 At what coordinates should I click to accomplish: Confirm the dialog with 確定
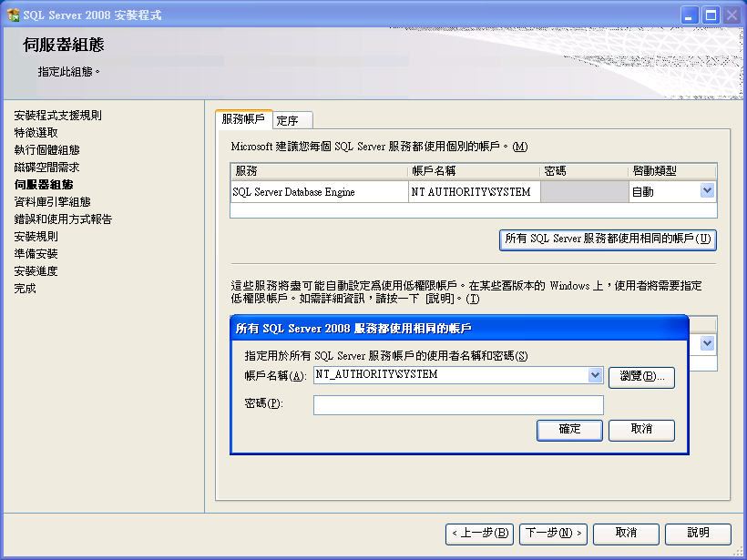pyautogui.click(x=569, y=430)
